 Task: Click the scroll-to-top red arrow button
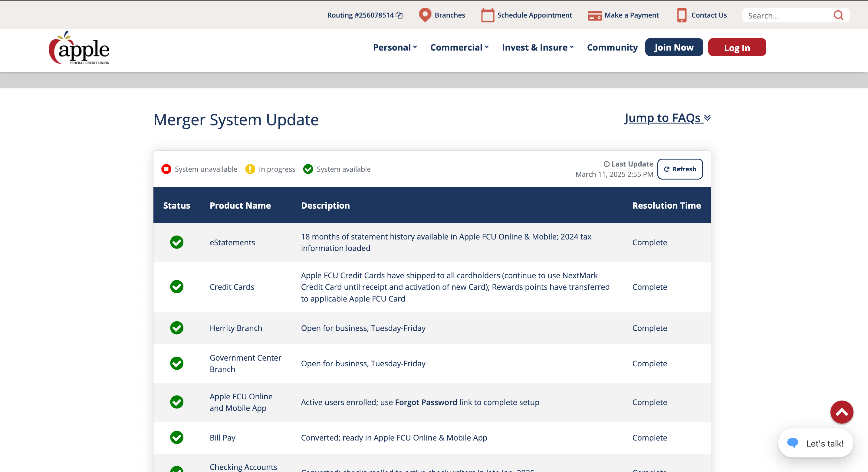point(841,412)
